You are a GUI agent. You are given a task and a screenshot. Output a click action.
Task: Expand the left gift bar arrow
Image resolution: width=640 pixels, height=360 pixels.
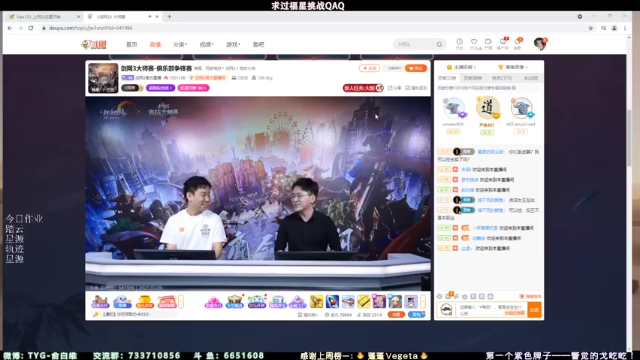(x=181, y=302)
